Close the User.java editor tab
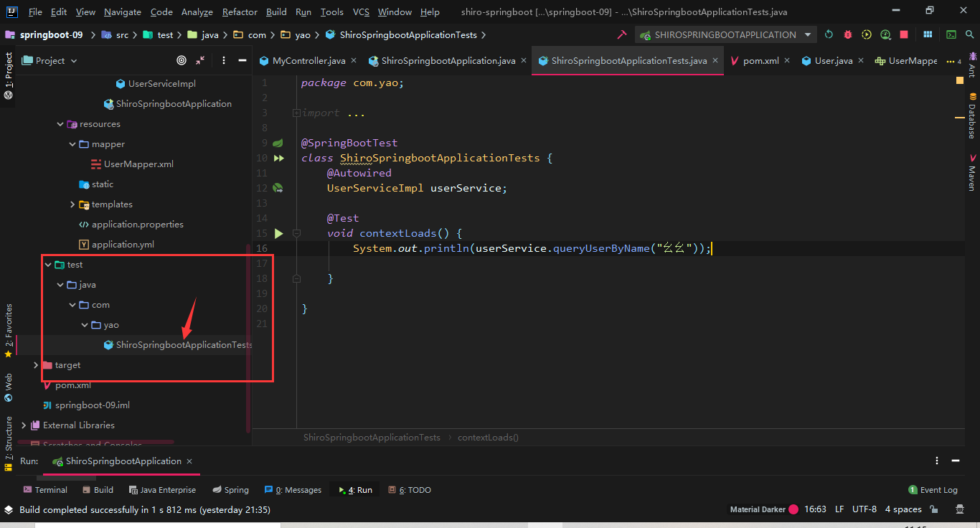 (861, 61)
